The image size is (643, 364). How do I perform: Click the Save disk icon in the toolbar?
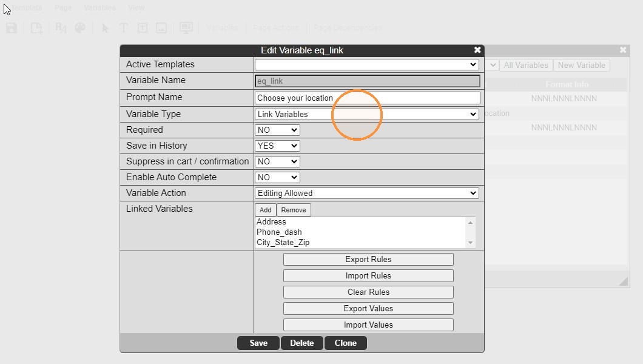(12, 28)
